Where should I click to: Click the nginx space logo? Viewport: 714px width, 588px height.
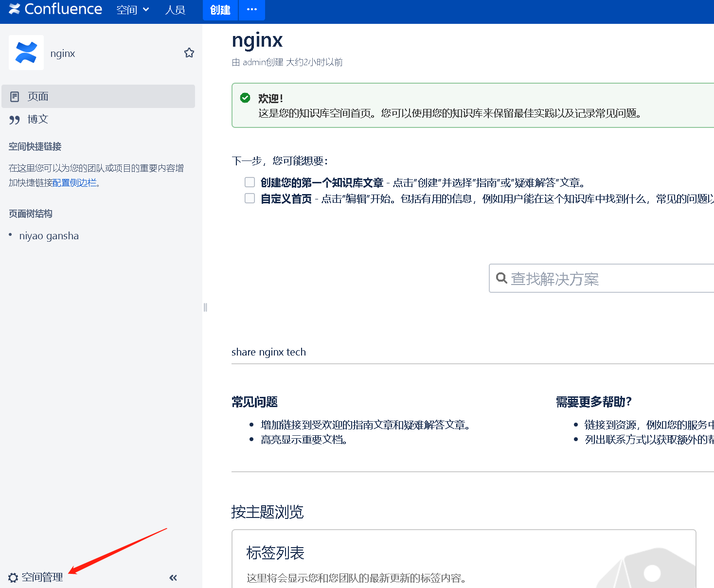[x=26, y=53]
